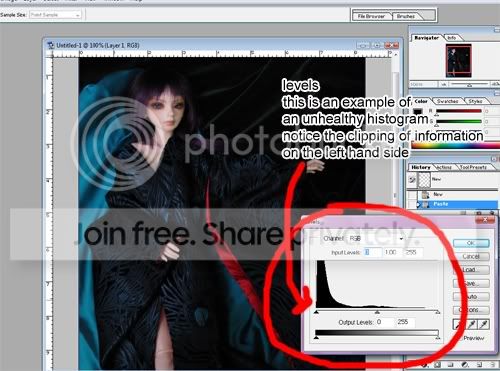Click the Auto button in Levels
The image size is (500, 371).
(471, 297)
